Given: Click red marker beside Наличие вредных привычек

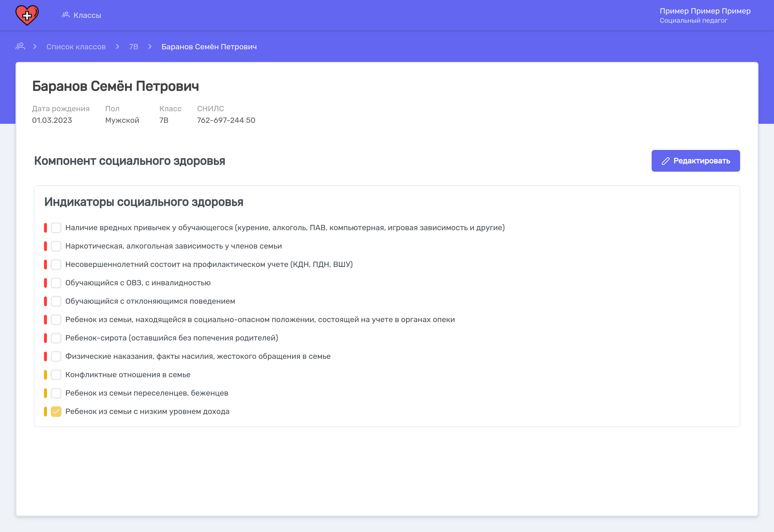Looking at the screenshot, I should click(x=45, y=228).
